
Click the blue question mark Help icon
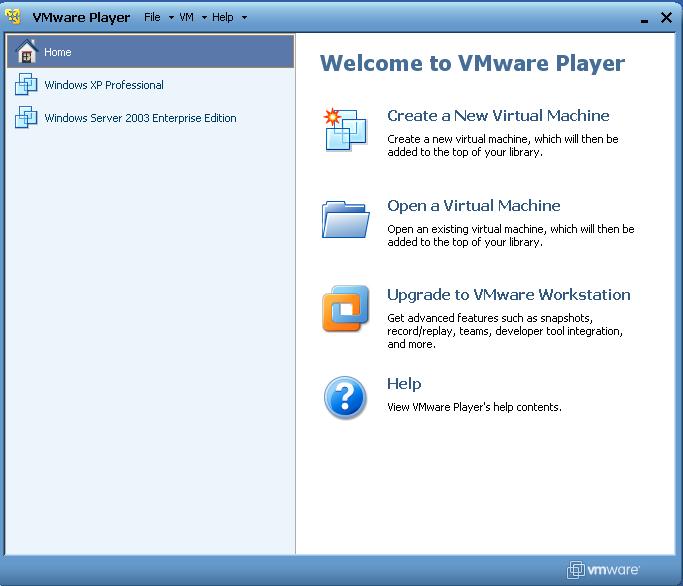tap(345, 397)
